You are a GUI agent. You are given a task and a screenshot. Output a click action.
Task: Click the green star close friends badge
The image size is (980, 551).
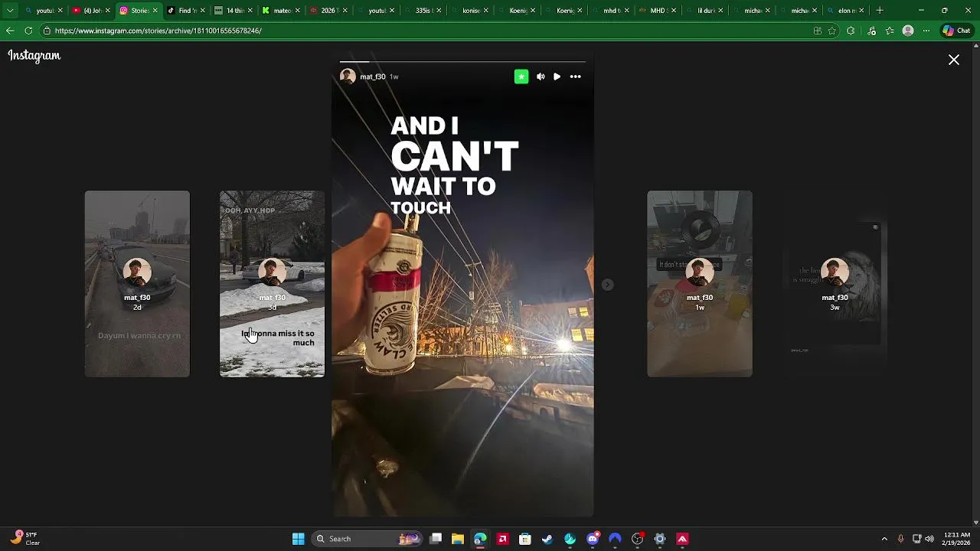[x=521, y=77]
